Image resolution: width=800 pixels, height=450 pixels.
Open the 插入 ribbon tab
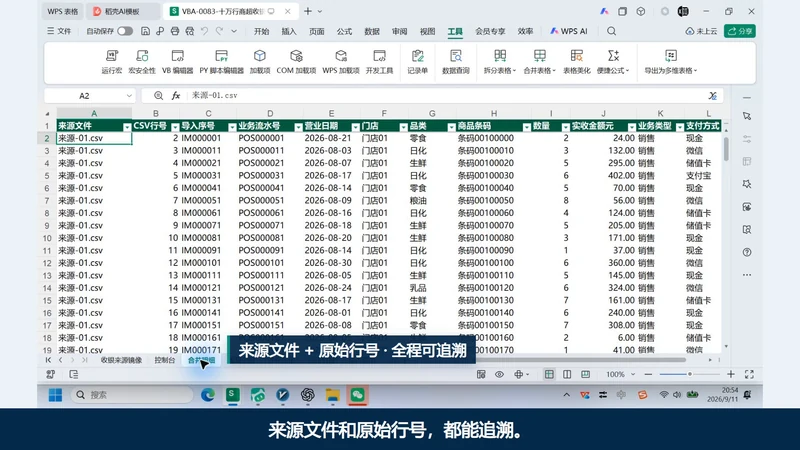289,31
